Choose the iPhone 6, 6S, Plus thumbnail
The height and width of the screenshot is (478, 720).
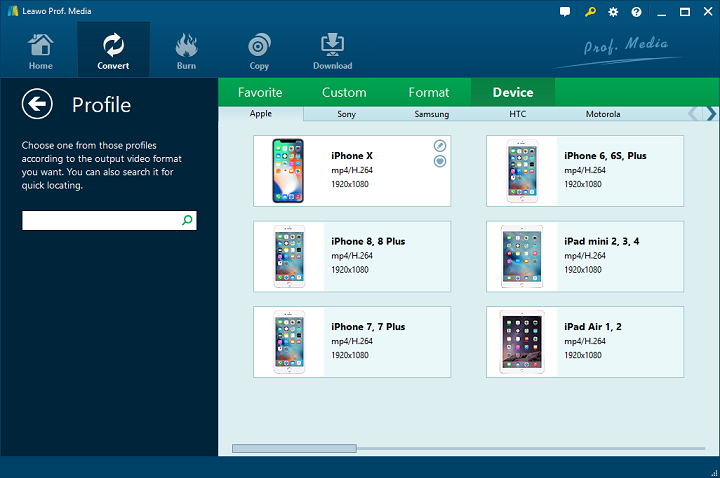coord(522,171)
